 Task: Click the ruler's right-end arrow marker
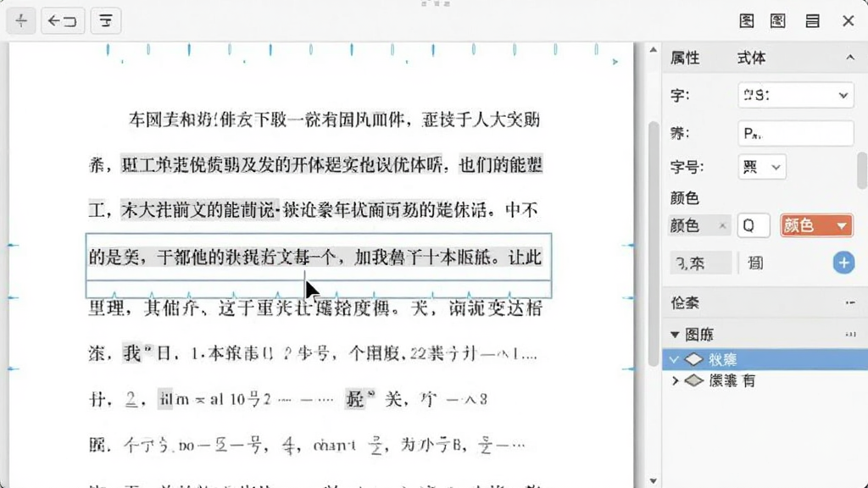coord(615,62)
